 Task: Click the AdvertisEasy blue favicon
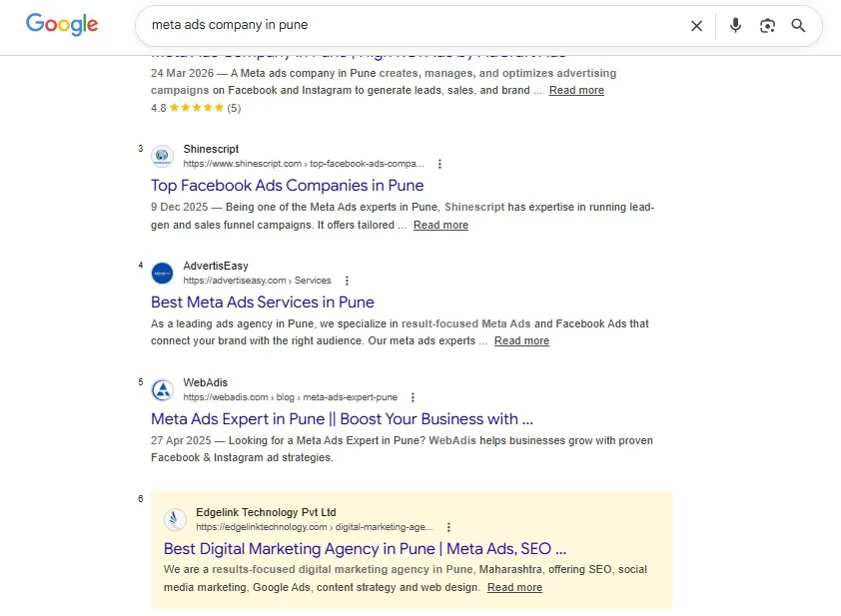(162, 273)
